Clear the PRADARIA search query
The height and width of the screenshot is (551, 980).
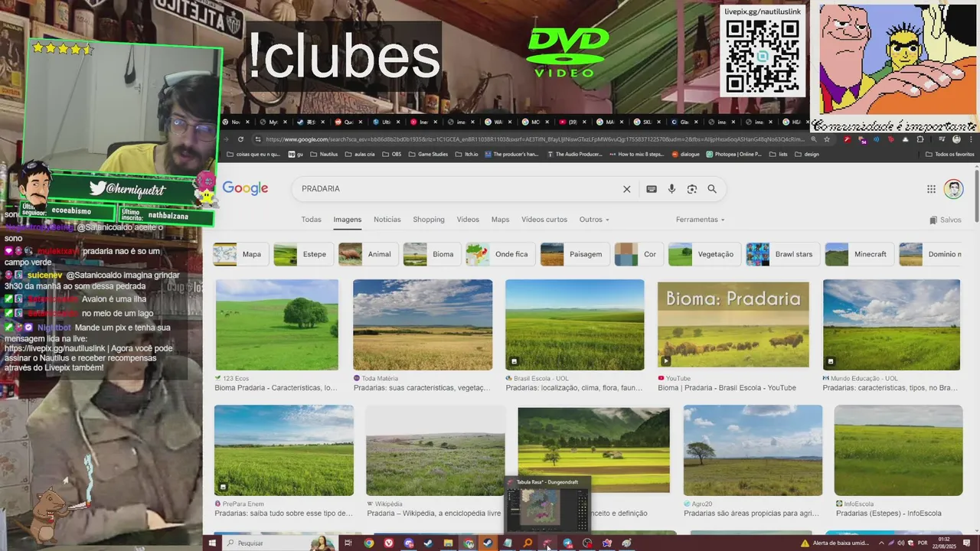coord(626,189)
